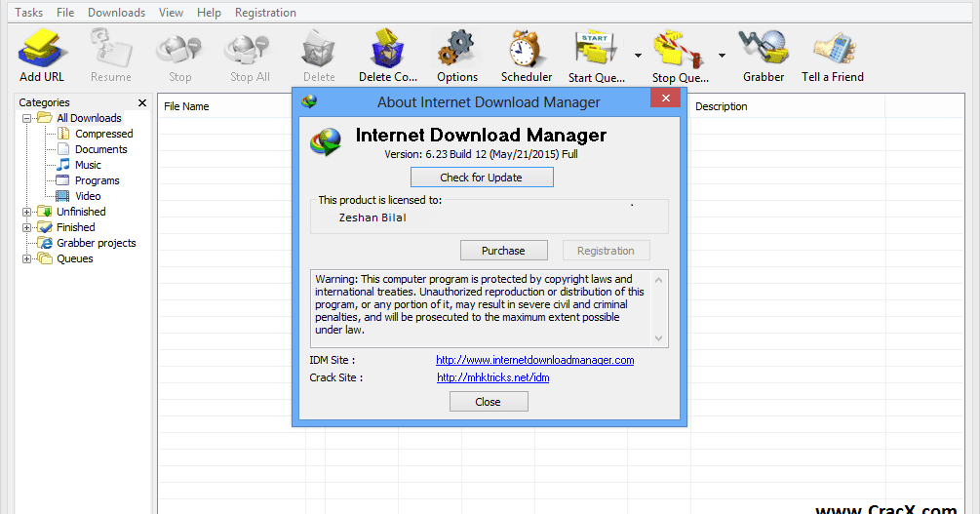Open the File menu
The height and width of the screenshot is (514, 980).
(65, 13)
